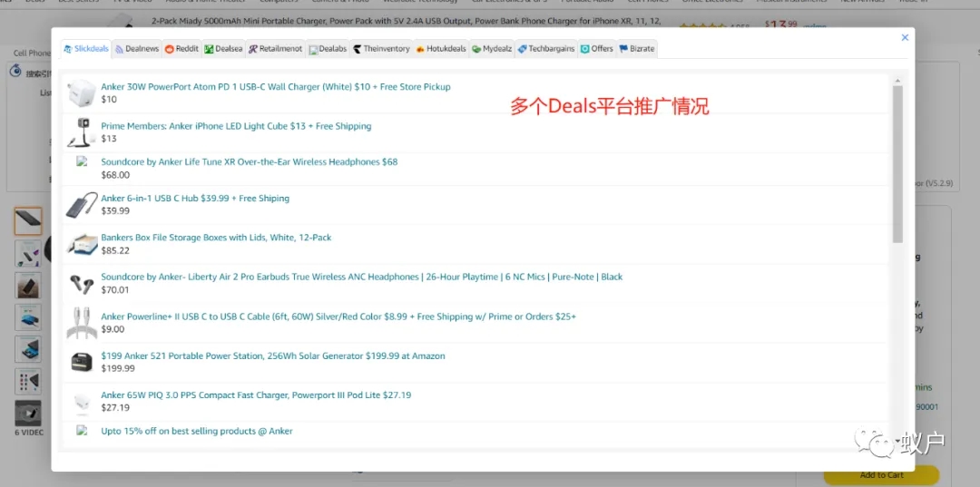Click broken image icon beside Upto 15% off

(82, 430)
